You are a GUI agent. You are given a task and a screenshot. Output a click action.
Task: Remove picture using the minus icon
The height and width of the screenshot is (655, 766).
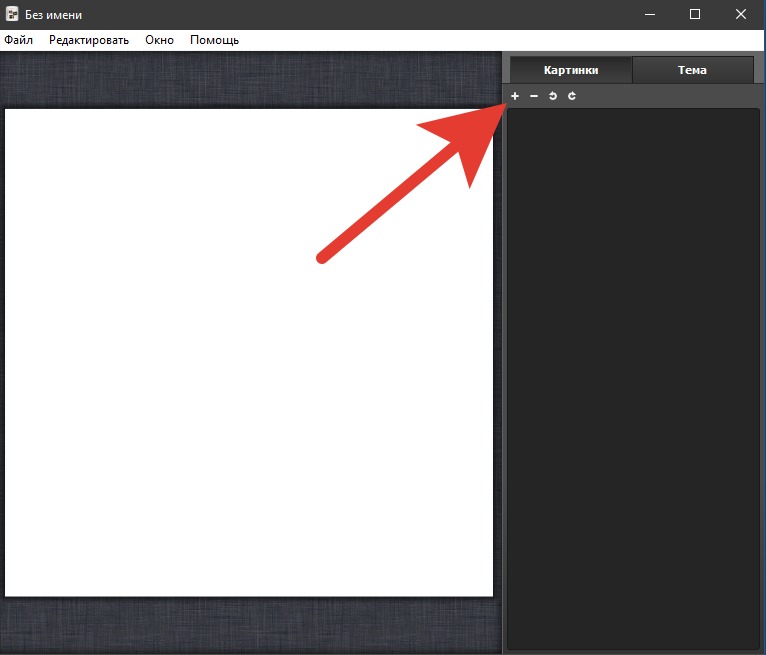point(534,96)
